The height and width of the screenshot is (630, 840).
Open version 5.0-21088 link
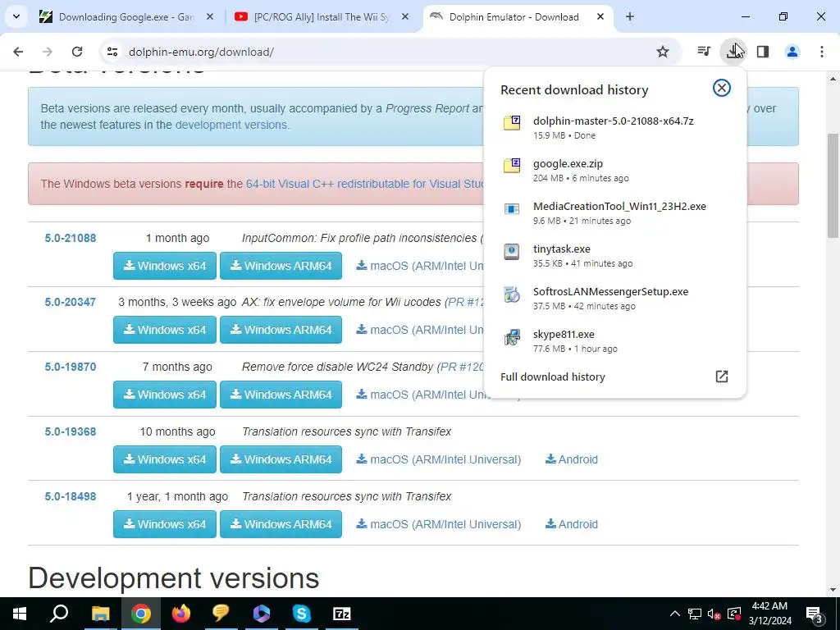(x=71, y=238)
